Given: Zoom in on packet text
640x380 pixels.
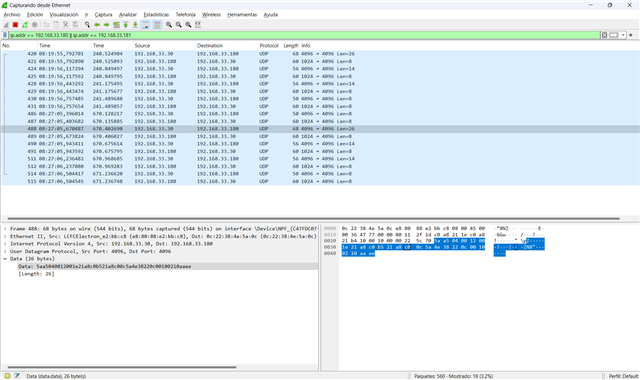Looking at the screenshot, I should (169, 25).
